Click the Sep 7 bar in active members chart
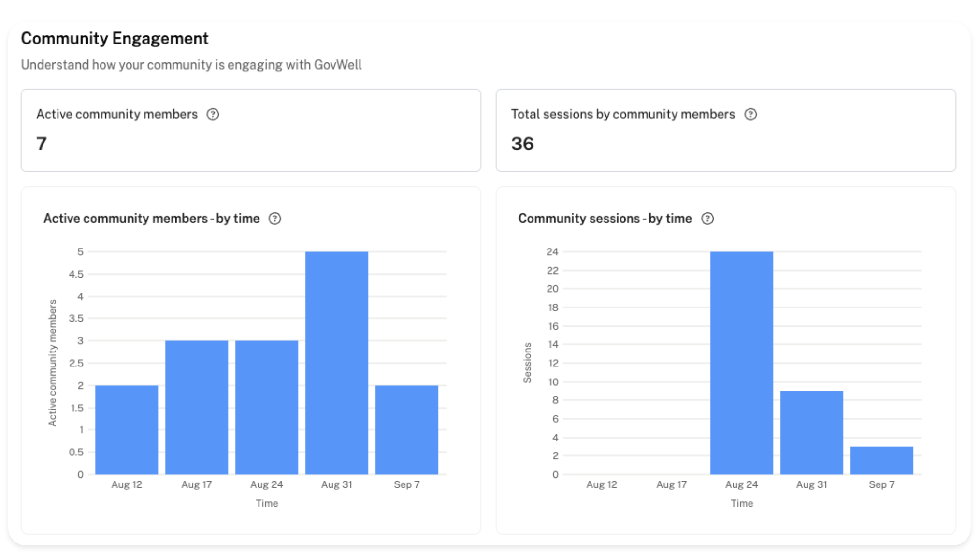The width and height of the screenshot is (980, 557). [407, 429]
